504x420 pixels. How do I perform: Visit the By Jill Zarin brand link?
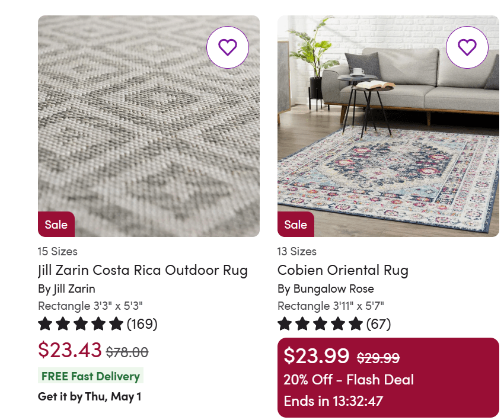[66, 289]
